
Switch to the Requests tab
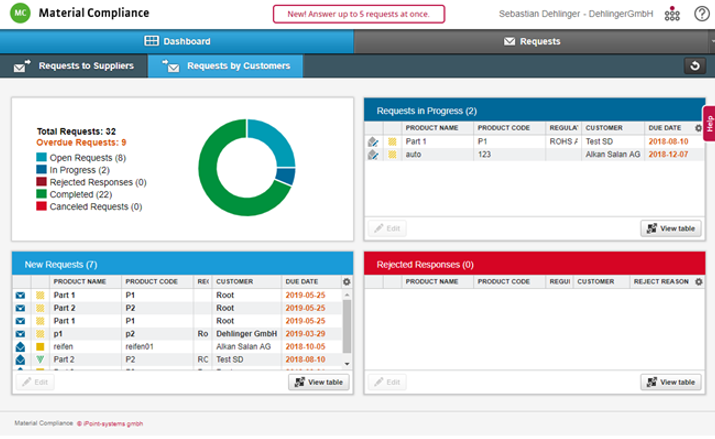pyautogui.click(x=532, y=41)
